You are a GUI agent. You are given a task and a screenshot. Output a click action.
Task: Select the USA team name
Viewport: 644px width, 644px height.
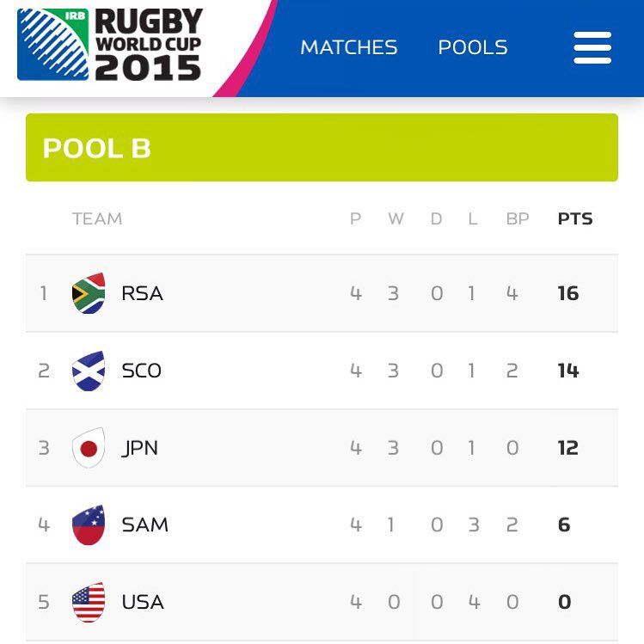(143, 602)
